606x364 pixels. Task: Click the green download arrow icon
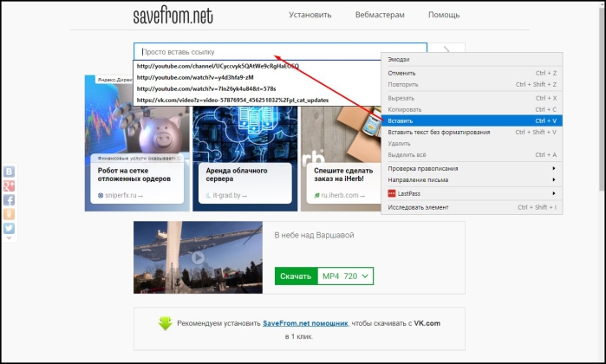click(x=165, y=323)
